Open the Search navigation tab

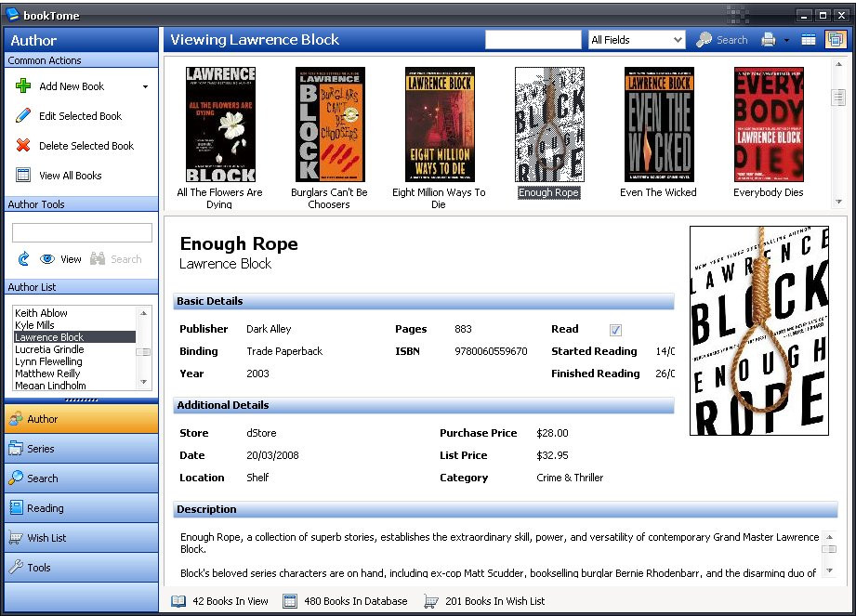[82, 478]
